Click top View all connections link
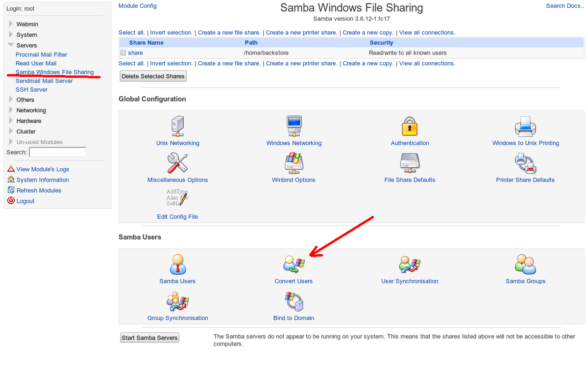The width and height of the screenshot is (588, 367). pyautogui.click(x=427, y=32)
